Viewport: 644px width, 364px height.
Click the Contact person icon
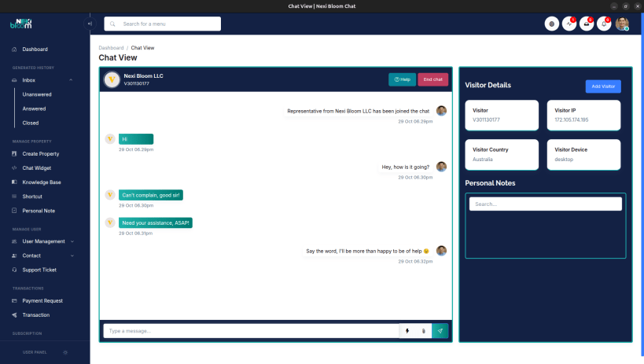click(x=14, y=256)
